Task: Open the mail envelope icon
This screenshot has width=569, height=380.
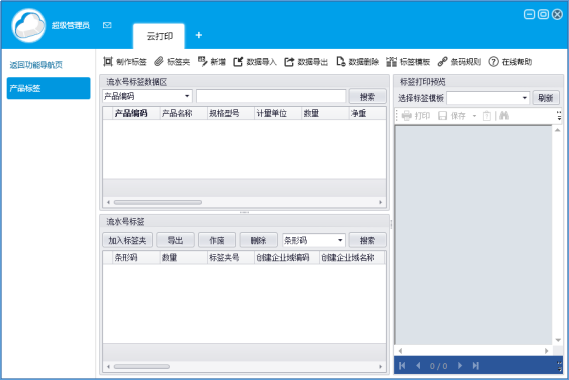Action: click(x=107, y=25)
